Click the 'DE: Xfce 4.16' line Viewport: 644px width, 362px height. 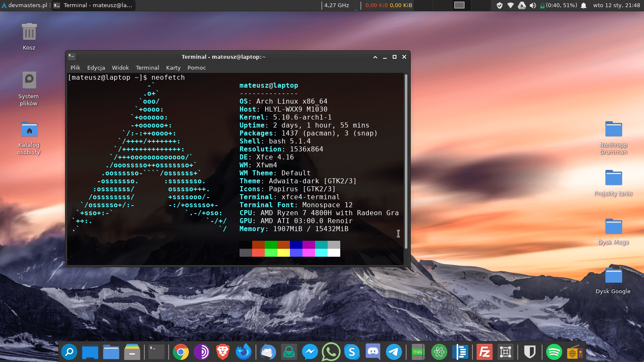267,157
